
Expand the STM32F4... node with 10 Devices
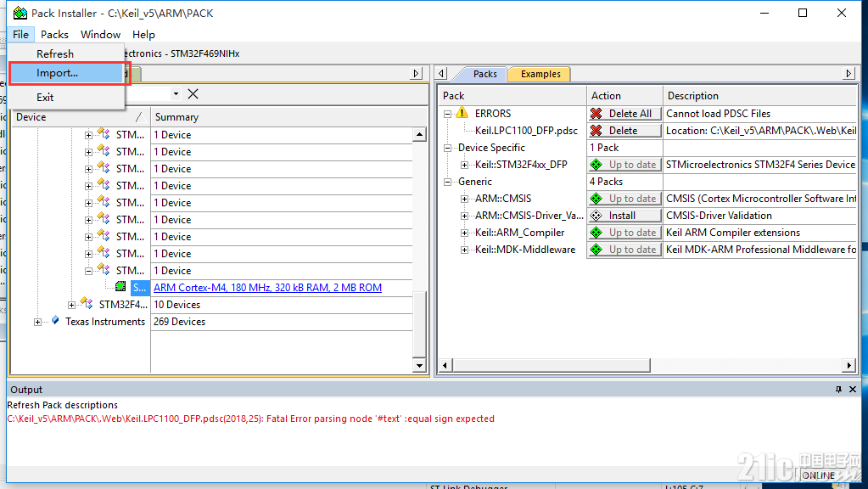tap(71, 305)
